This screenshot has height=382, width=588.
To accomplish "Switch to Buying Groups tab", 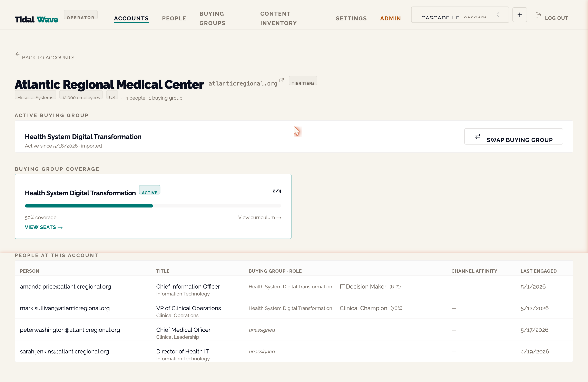I will (x=212, y=19).
